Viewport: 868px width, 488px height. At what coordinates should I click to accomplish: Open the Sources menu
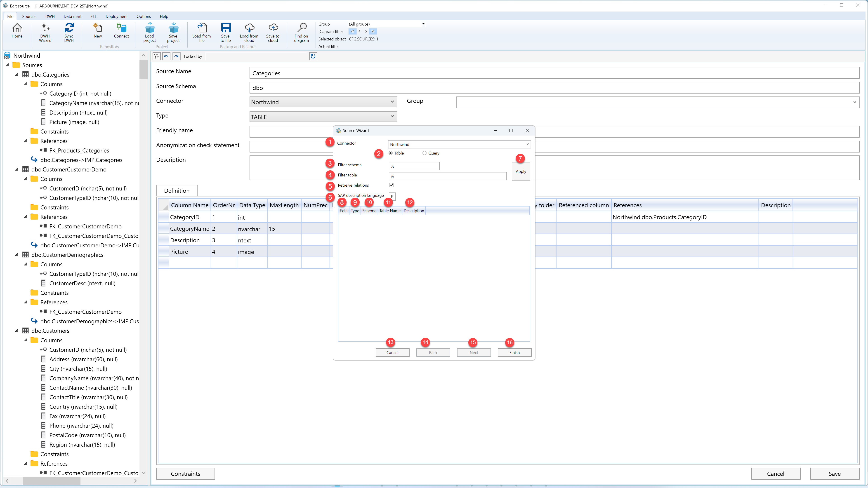(29, 16)
